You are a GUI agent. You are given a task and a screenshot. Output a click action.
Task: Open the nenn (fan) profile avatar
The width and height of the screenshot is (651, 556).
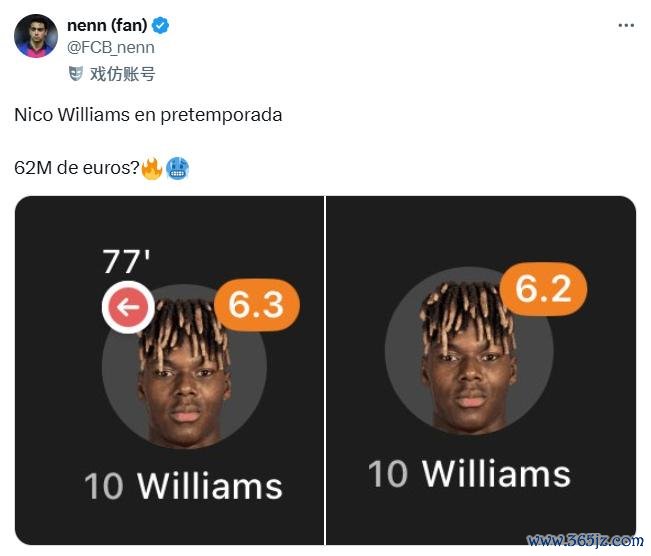pyautogui.click(x=36, y=36)
